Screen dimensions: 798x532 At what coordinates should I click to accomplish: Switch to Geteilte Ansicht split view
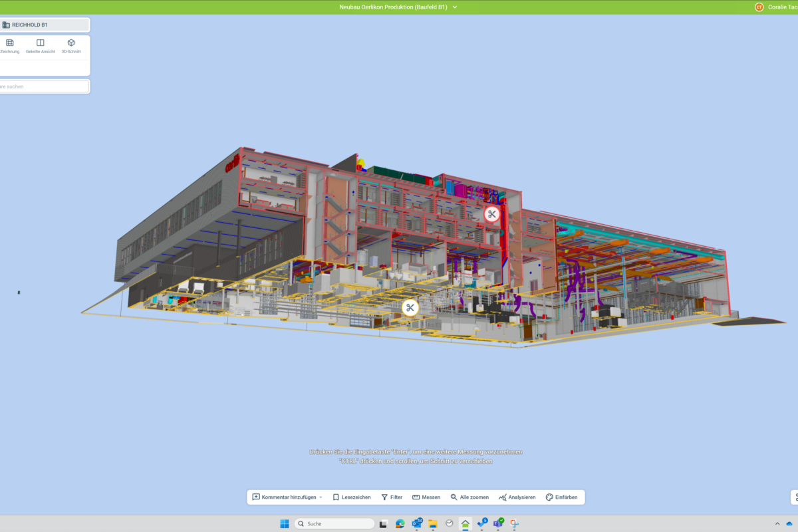pyautogui.click(x=41, y=46)
